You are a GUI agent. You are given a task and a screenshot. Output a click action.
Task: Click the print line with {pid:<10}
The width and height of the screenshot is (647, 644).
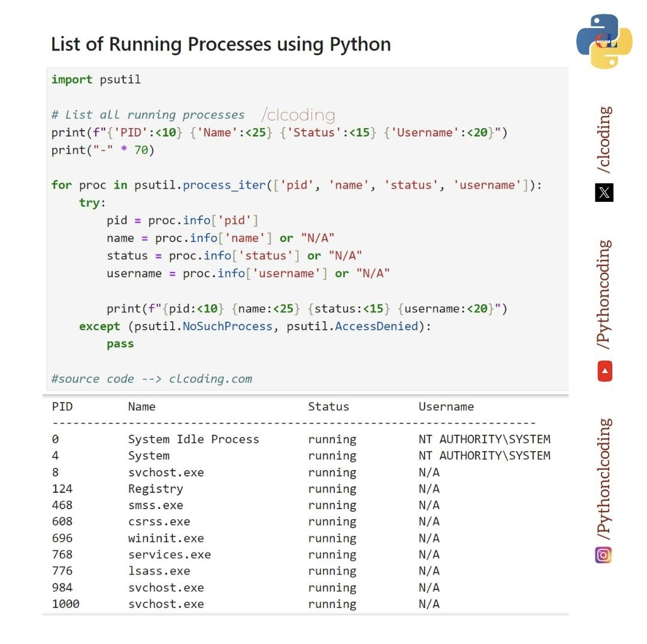tap(307, 309)
